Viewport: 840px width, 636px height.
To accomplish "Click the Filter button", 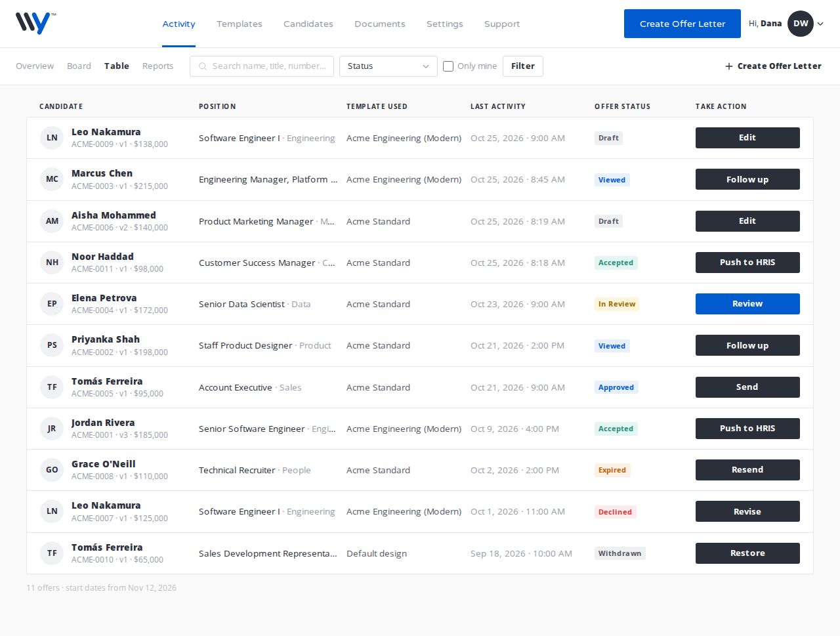I will [x=523, y=66].
